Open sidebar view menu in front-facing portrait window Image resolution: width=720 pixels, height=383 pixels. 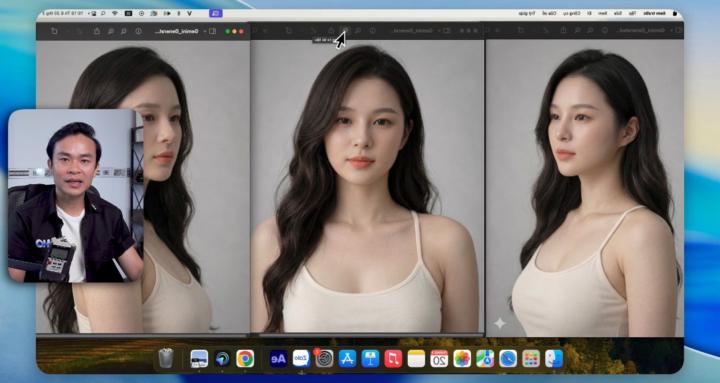pos(446,31)
